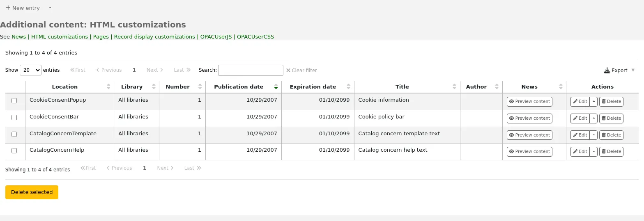Click the 'Cookie information' title cell

pyautogui.click(x=407, y=102)
